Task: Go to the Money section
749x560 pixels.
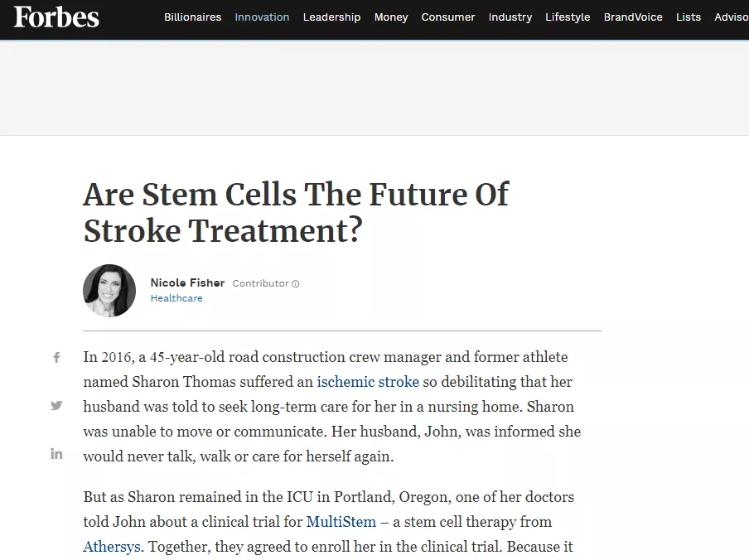Action: click(x=391, y=17)
